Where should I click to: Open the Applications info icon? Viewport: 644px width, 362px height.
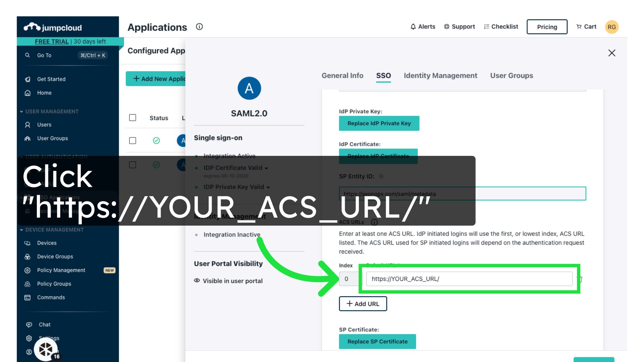click(199, 26)
